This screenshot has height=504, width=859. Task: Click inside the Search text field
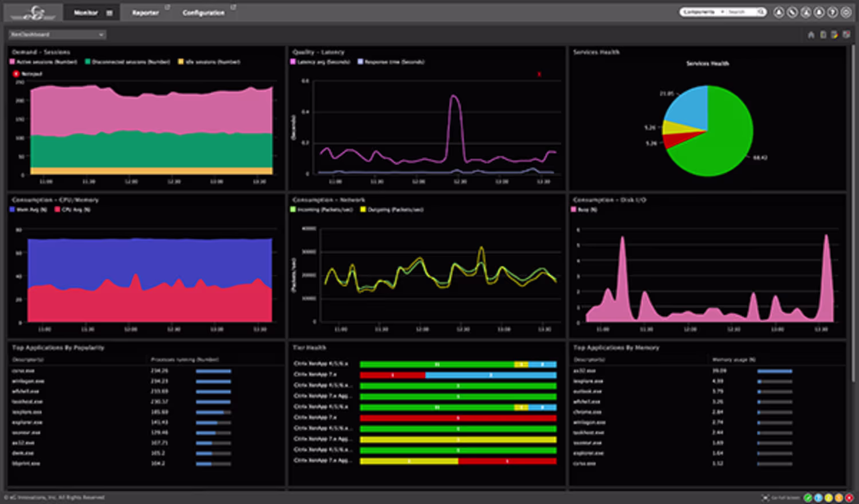click(742, 12)
